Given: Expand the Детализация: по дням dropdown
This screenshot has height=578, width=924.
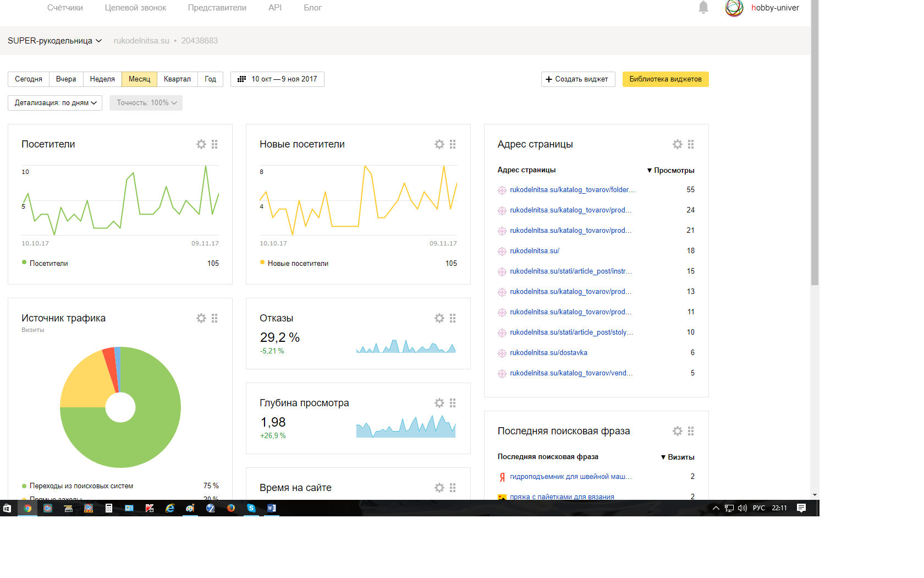Looking at the screenshot, I should coord(55,103).
